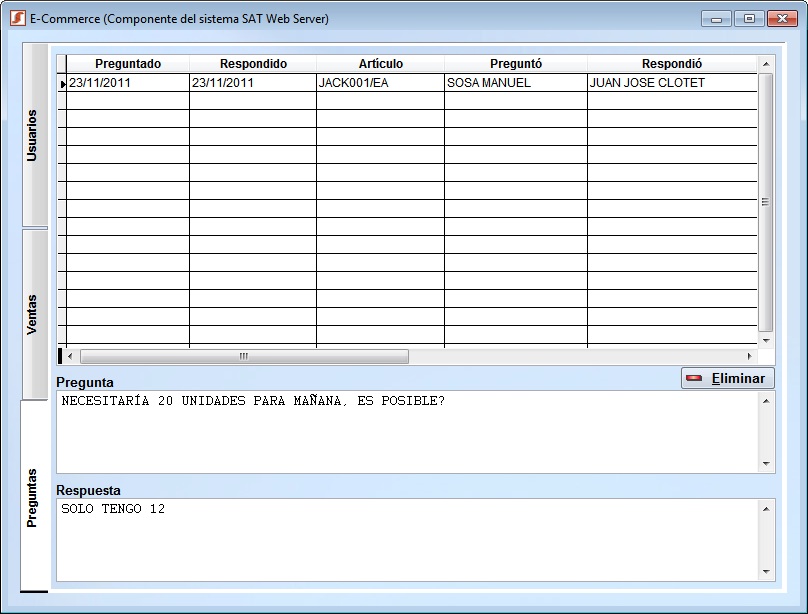808x614 pixels.
Task: Select the row marker of the first record
Action: (x=62, y=84)
